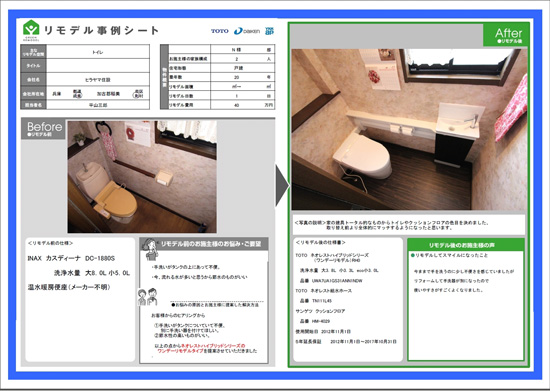Click the family size value 2
550x391 pixels.
pos(236,59)
